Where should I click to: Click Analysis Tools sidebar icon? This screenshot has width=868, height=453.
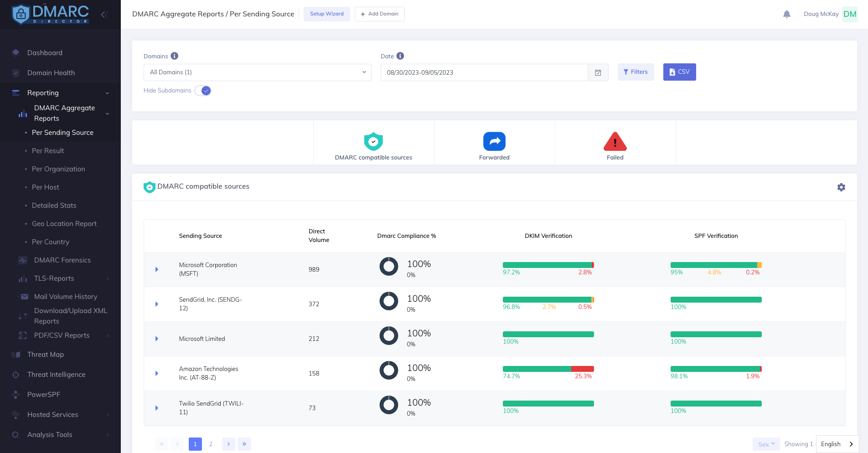tap(16, 435)
